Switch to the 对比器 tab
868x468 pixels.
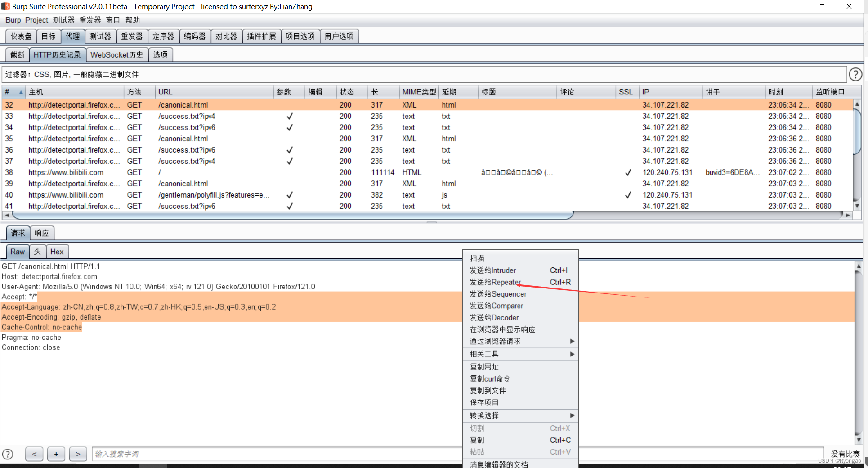pyautogui.click(x=226, y=36)
